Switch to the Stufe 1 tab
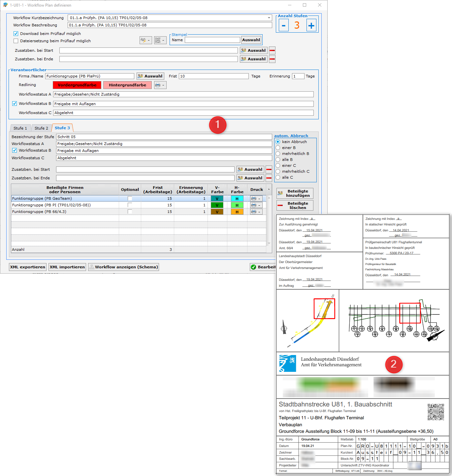Viewport: 452px width, 476px height. coord(20,128)
